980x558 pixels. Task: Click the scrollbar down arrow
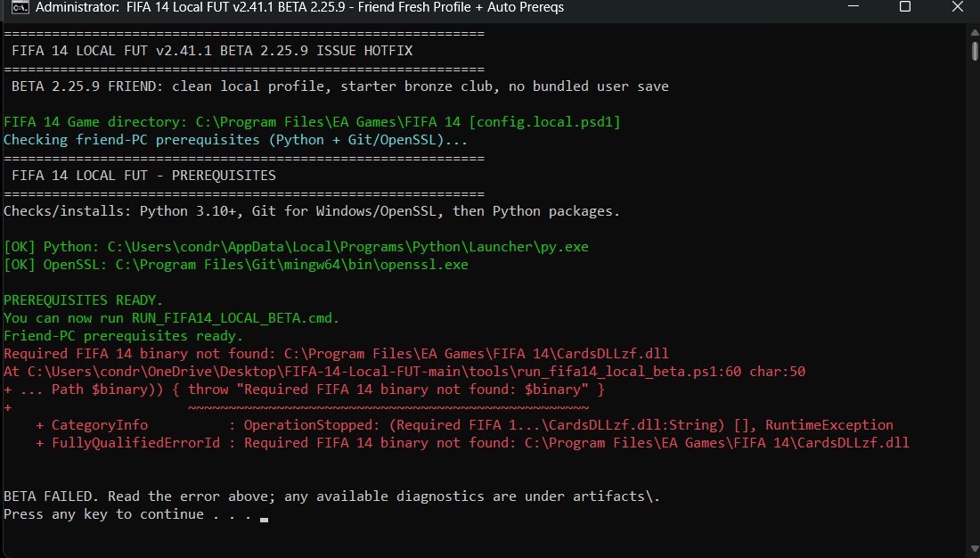tap(975, 550)
